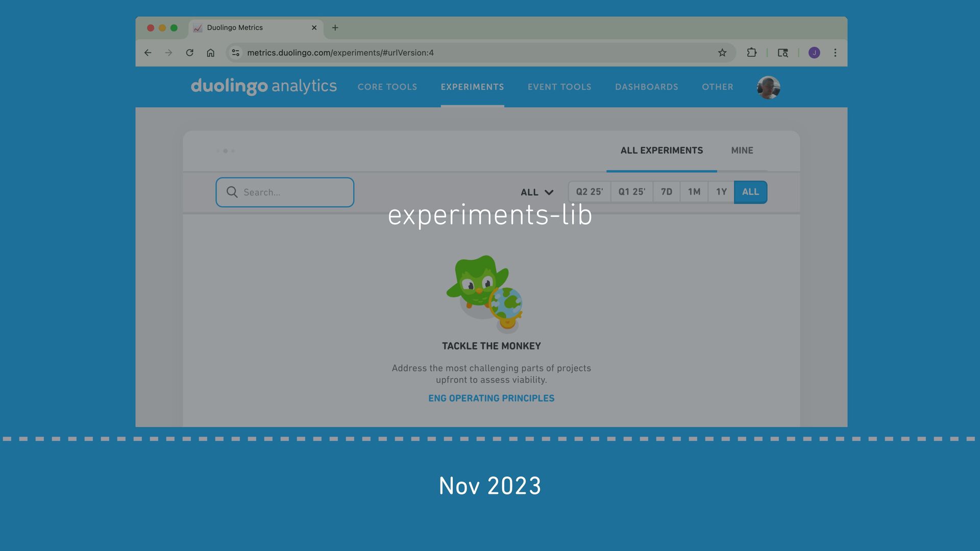
Task: Open new tab with plus icon
Action: [335, 28]
